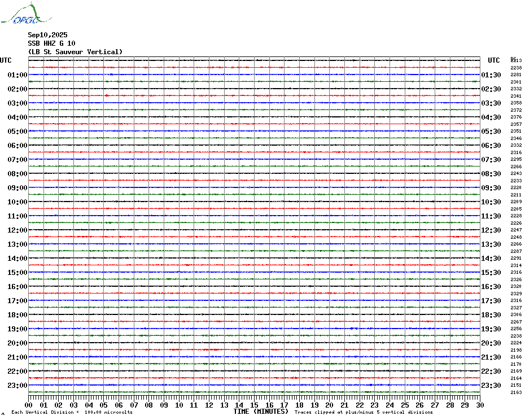Click the value 2209 in right column
Screen dimensions: 525x420
(x=516, y=202)
